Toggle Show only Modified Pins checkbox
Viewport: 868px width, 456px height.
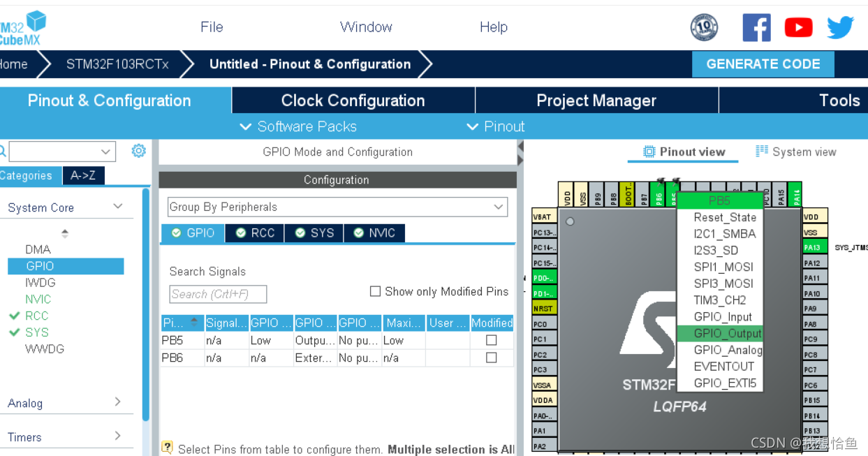click(375, 291)
